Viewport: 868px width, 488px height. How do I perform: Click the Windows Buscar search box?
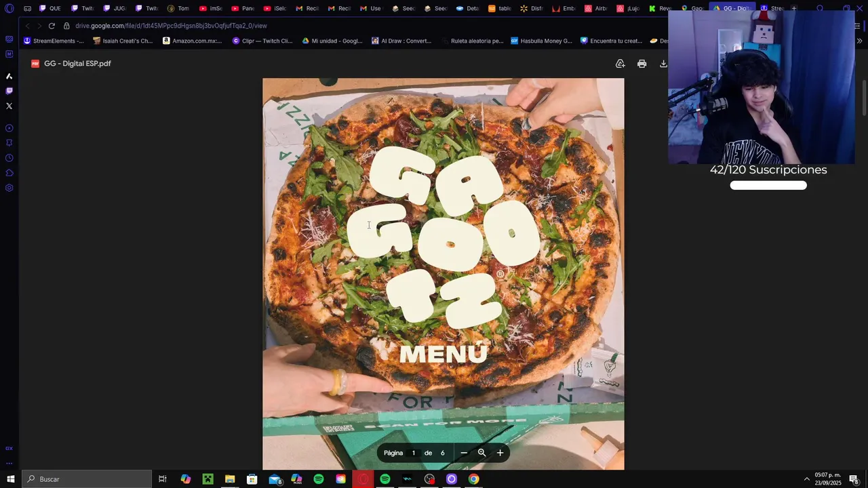pyautogui.click(x=87, y=479)
